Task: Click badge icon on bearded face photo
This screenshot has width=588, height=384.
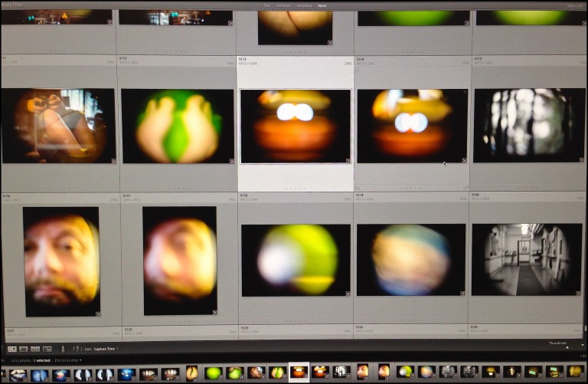Action: pyautogui.click(x=98, y=313)
